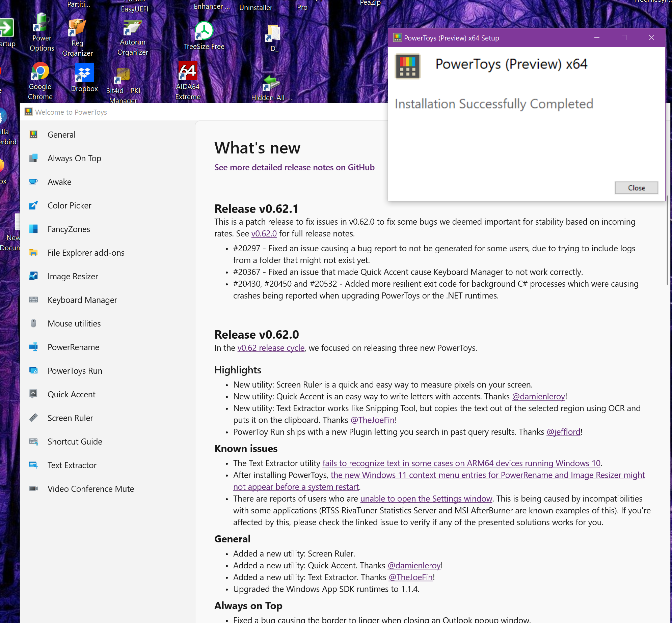Click the Screen Ruler icon

[x=33, y=418]
